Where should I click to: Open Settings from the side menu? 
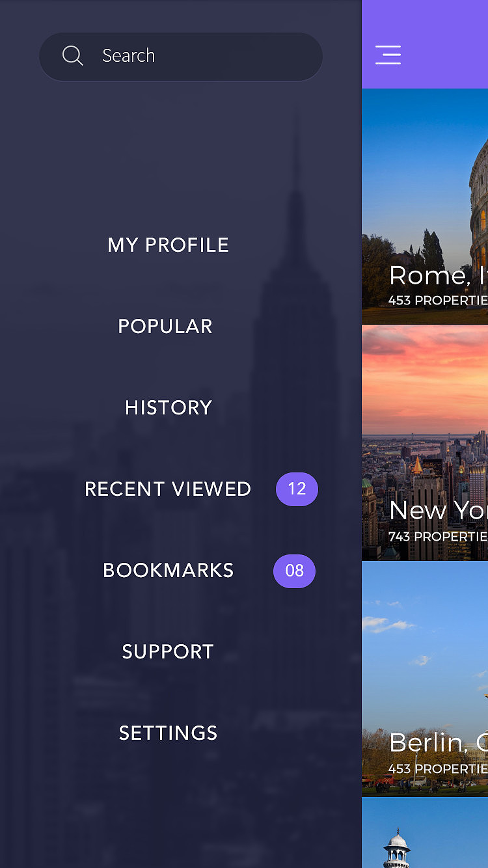168,733
